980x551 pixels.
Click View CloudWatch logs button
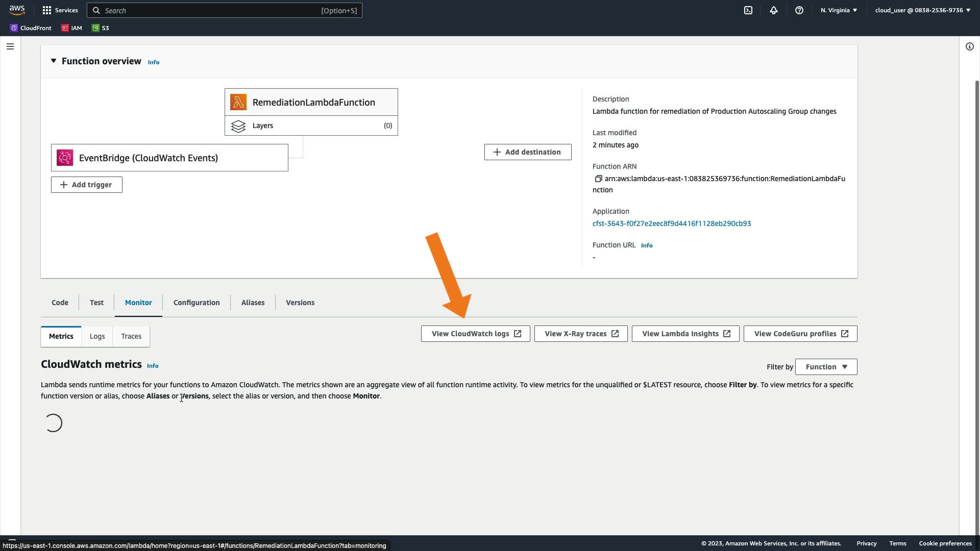tap(476, 334)
